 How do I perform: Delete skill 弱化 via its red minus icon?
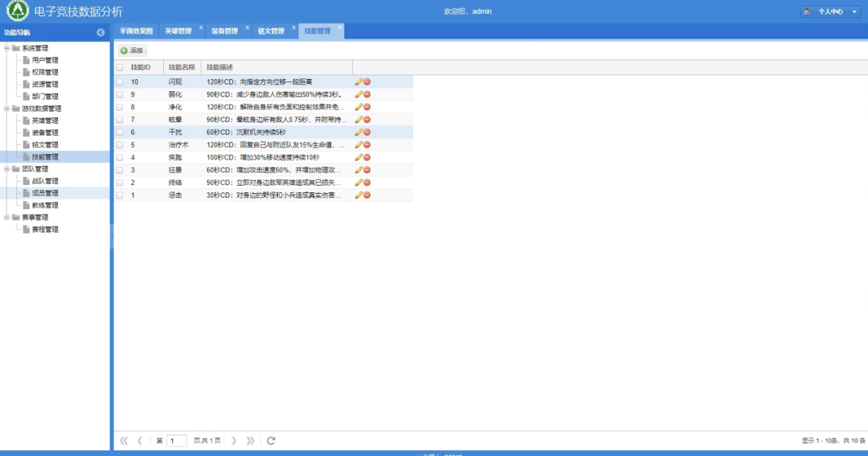click(367, 95)
